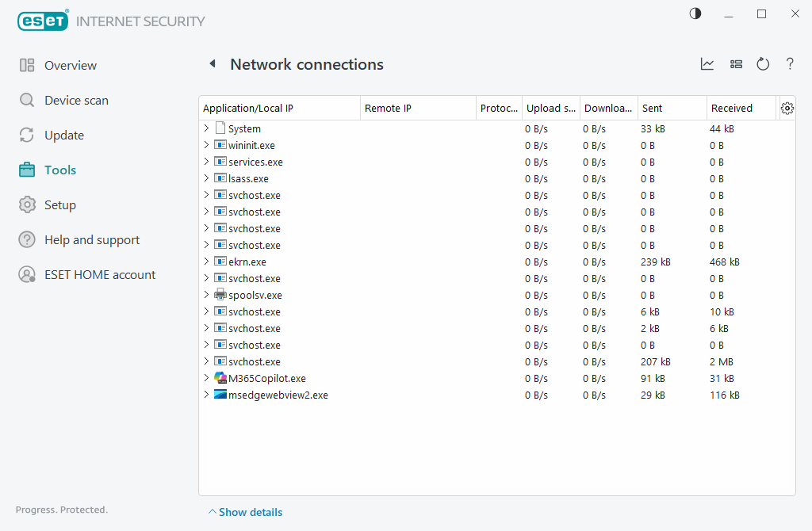812x531 pixels.
Task: Click the 116 kB received value
Action: [725, 395]
